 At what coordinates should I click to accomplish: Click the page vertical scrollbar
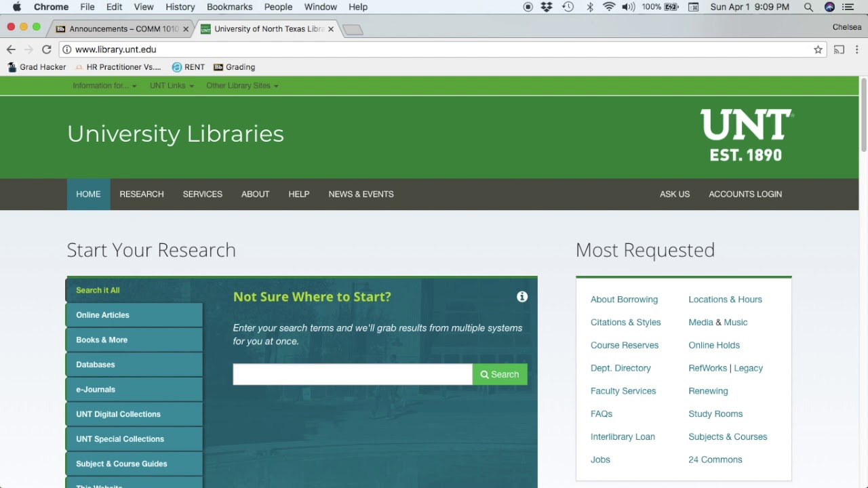coord(863,115)
